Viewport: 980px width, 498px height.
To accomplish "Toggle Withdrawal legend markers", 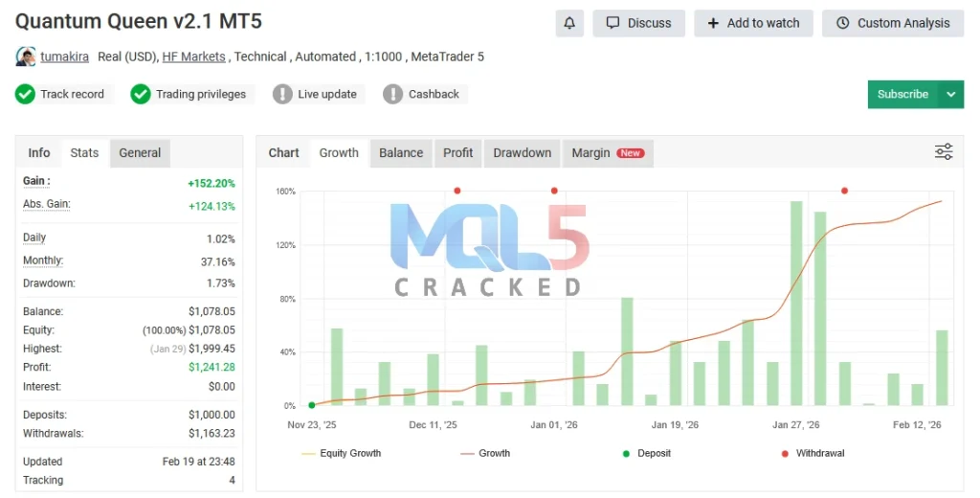I will click(x=813, y=453).
